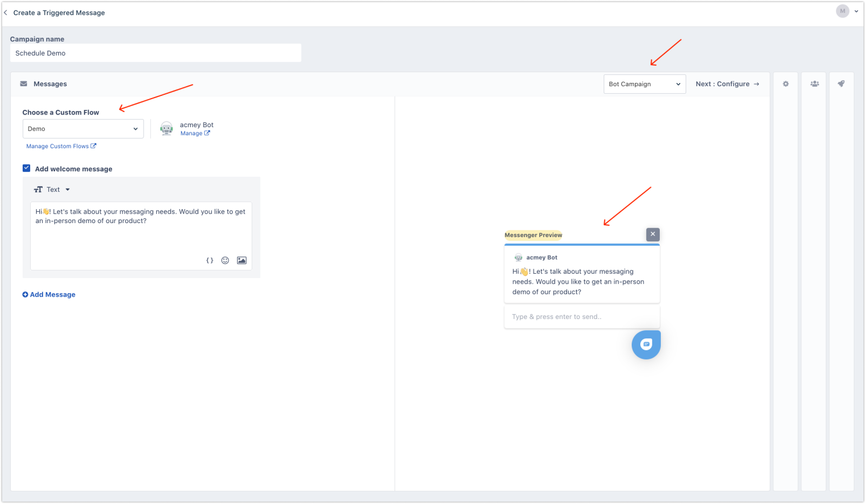The width and height of the screenshot is (866, 504).
Task: Open the audience people step icon
Action: [814, 84]
